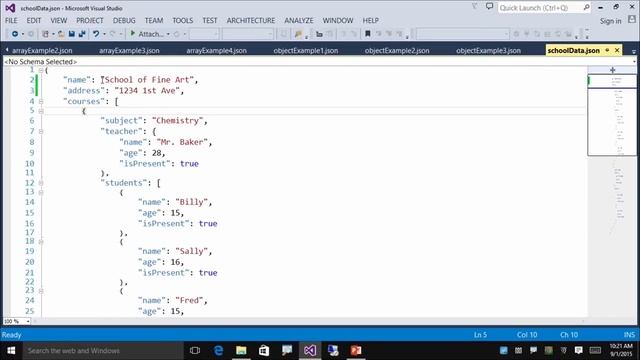Switch to the objectExample1.json tab

[x=306, y=51]
